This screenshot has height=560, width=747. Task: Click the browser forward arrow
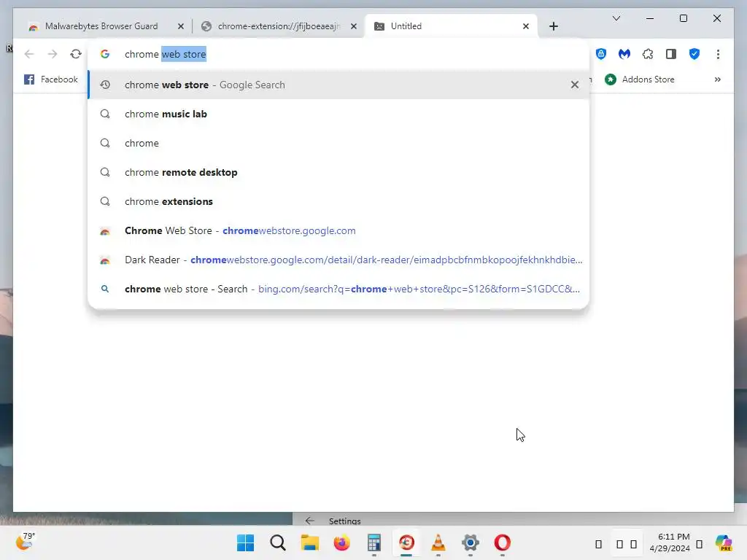pyautogui.click(x=53, y=54)
